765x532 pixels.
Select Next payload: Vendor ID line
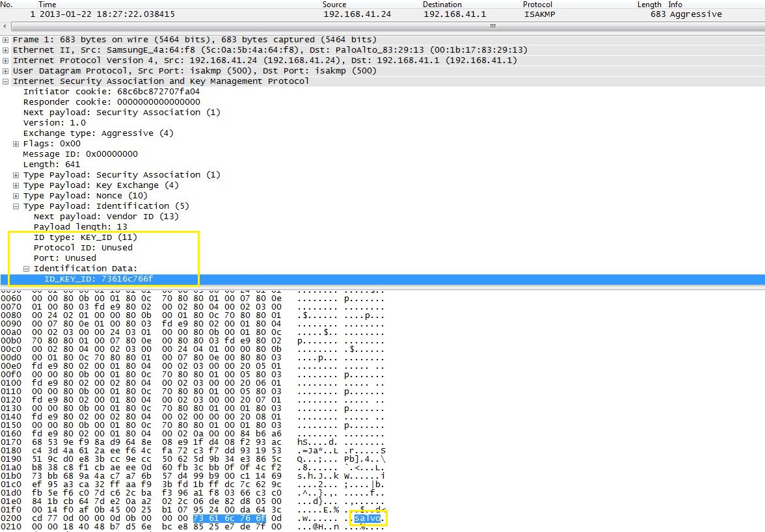click(107, 217)
